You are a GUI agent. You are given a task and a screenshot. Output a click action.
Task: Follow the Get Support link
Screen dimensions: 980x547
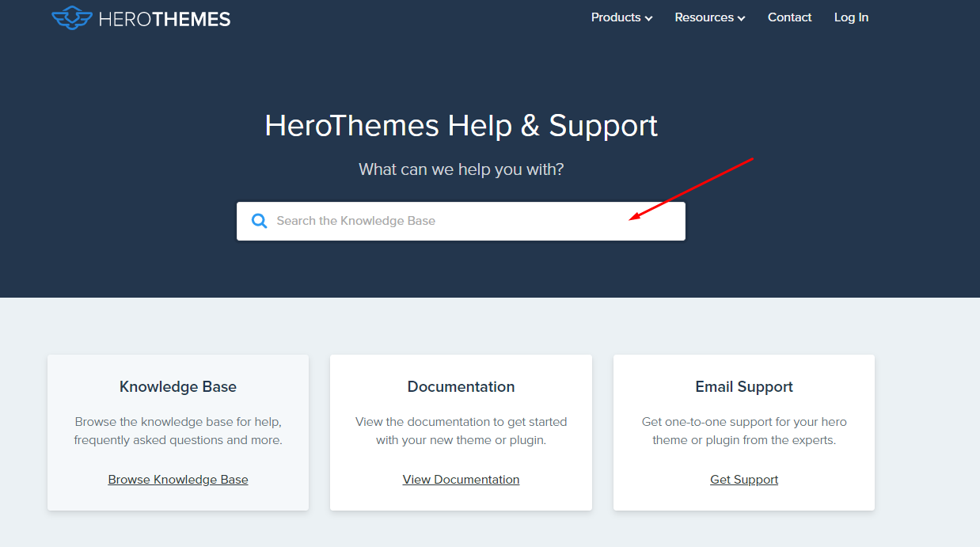(743, 479)
